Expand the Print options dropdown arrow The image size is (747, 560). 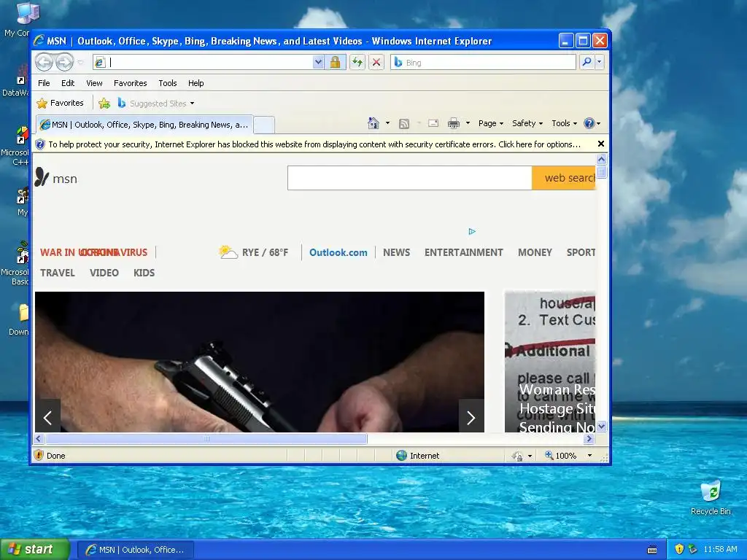click(468, 123)
